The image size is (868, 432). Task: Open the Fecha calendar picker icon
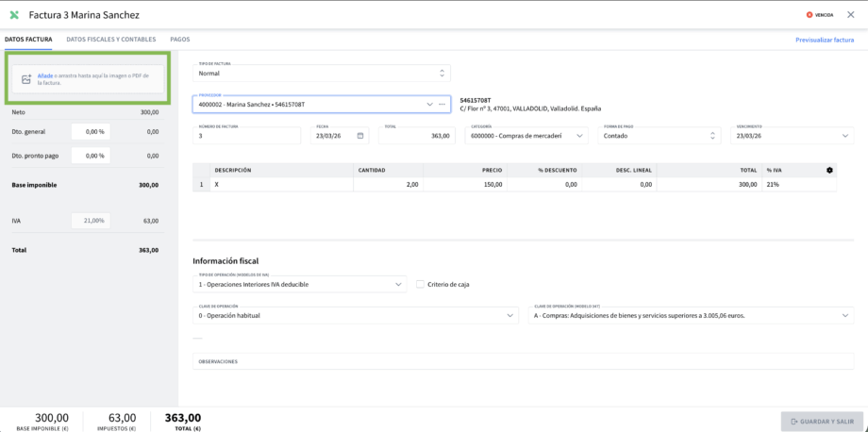[360, 136]
